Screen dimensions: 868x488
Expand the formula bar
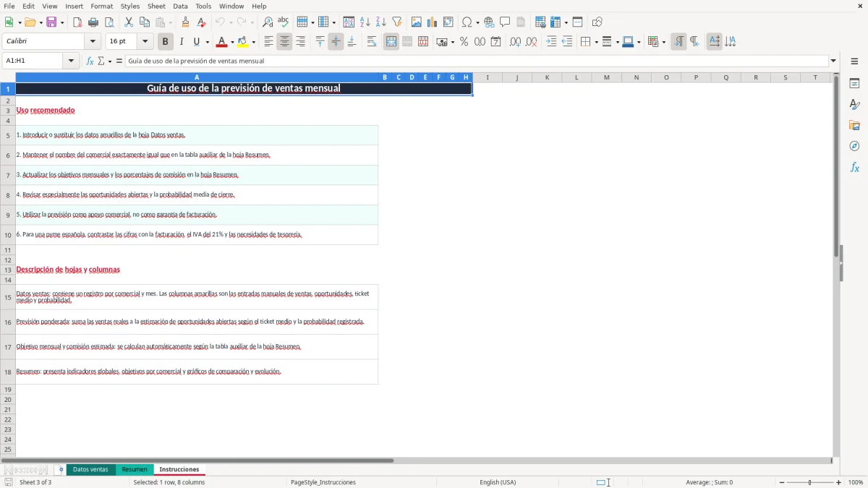[833, 61]
